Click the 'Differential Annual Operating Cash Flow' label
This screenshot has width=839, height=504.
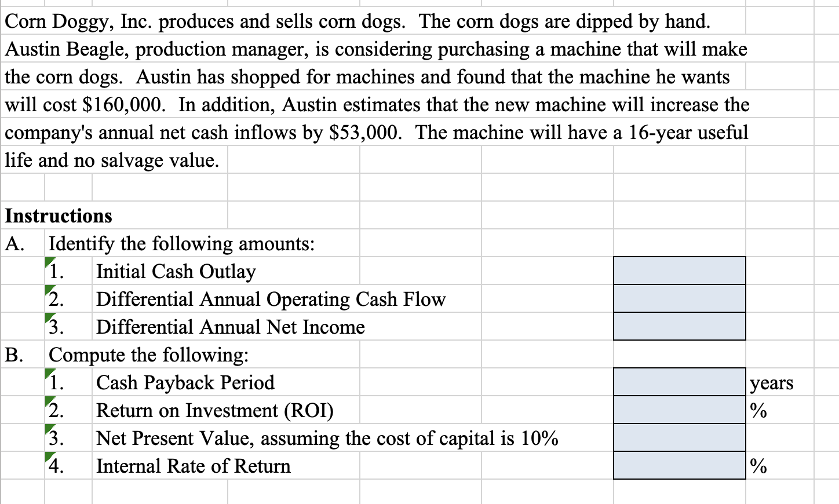[271, 299]
